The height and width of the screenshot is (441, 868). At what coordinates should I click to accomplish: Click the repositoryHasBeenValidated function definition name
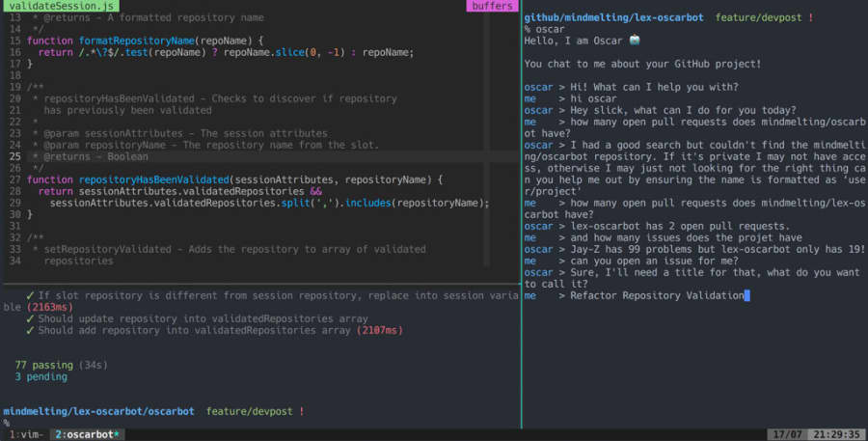coord(154,179)
